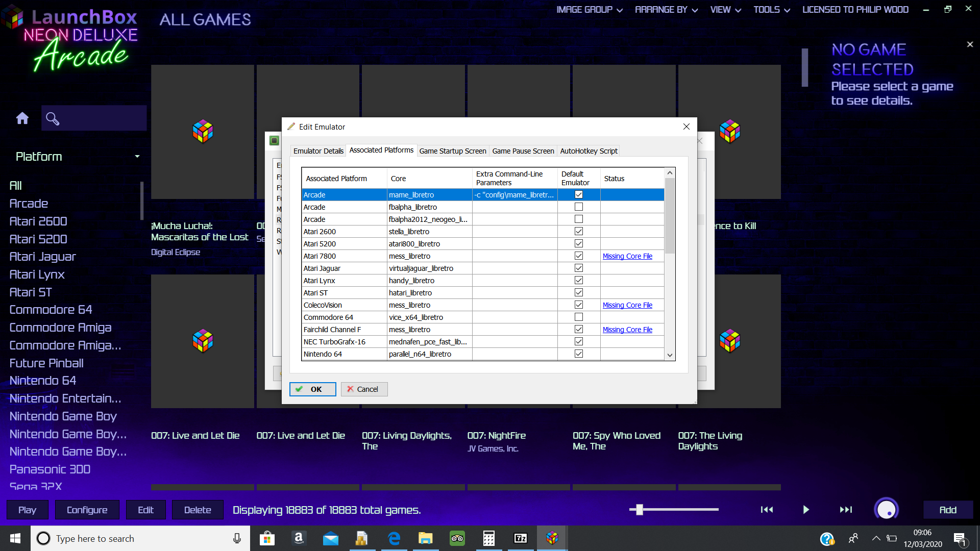
Task: Open the Tools menu
Action: [x=772, y=10]
